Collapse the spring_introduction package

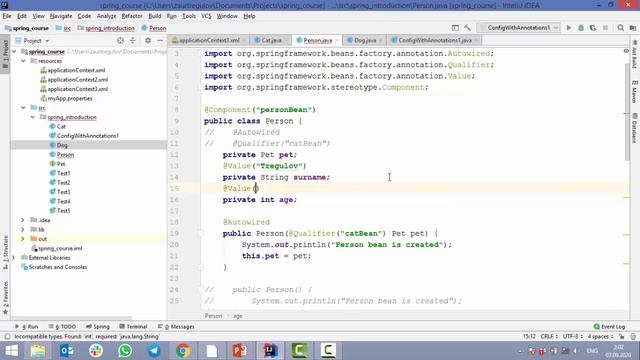point(33,117)
